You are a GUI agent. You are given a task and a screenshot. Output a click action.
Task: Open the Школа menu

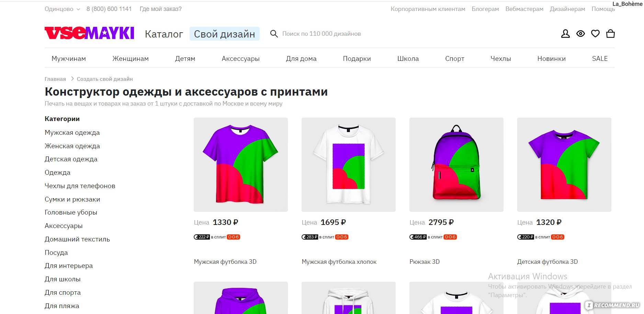coord(408,58)
